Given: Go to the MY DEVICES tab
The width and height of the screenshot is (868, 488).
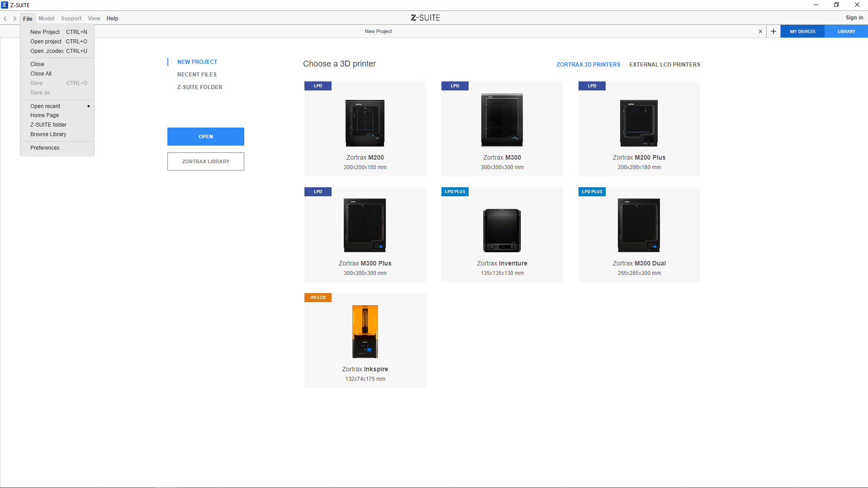Looking at the screenshot, I should click(x=802, y=31).
